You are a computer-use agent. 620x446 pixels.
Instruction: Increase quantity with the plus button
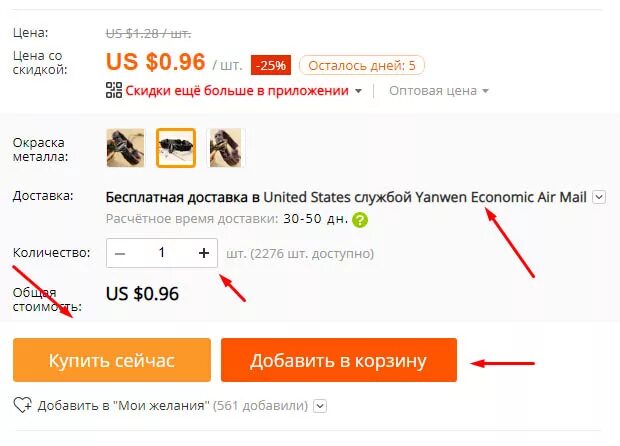[204, 253]
